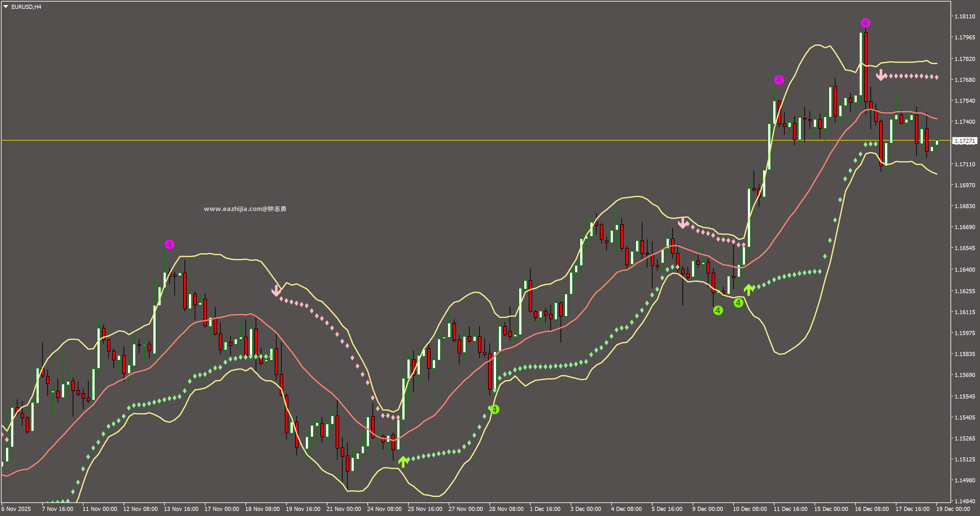Click magenta 4 marker near 13 Nov

tap(169, 244)
